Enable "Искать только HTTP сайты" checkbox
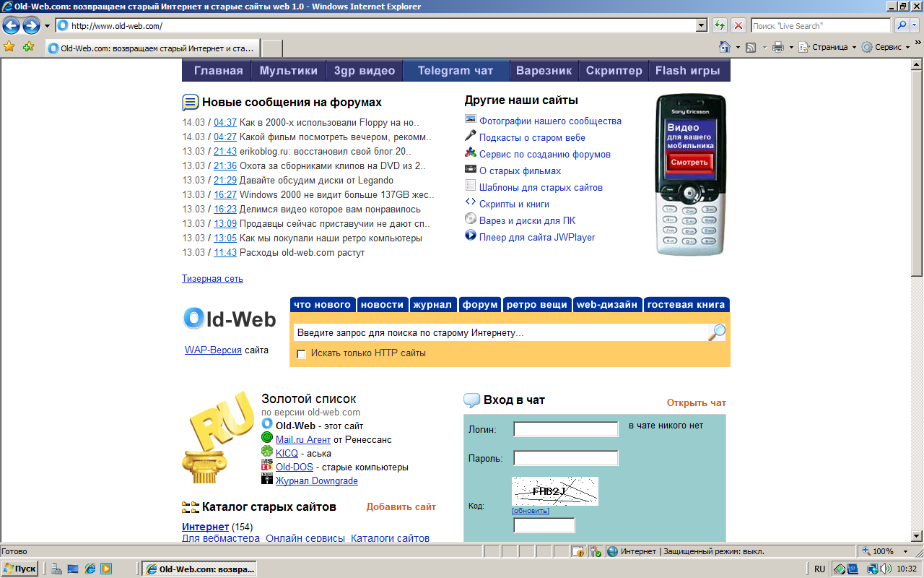 (302, 354)
